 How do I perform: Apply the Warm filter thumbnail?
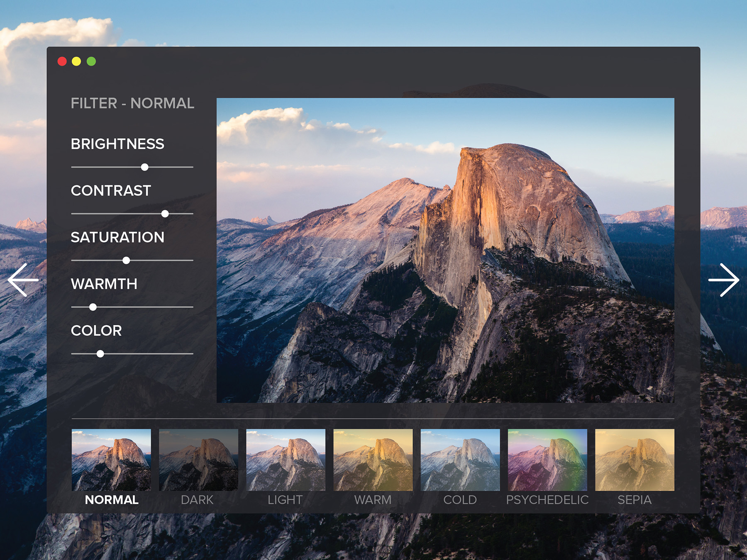pyautogui.click(x=373, y=460)
